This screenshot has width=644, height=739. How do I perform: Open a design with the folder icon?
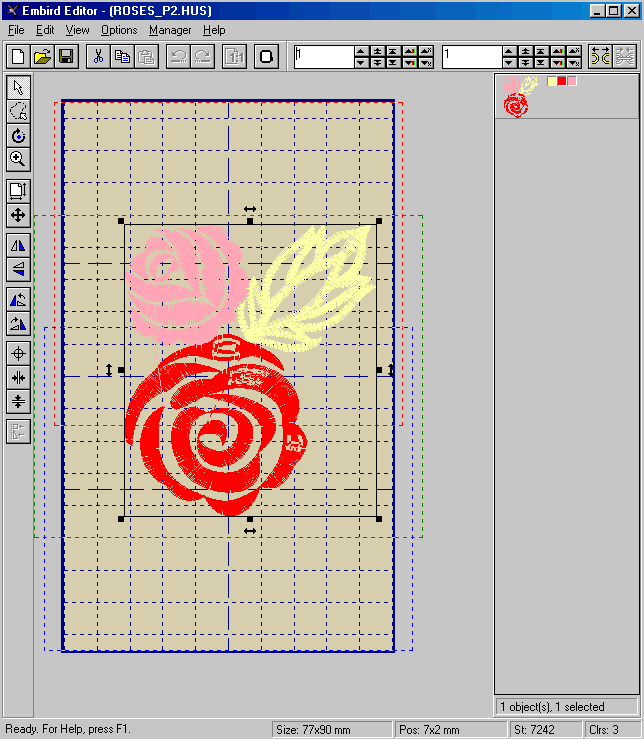[42, 57]
